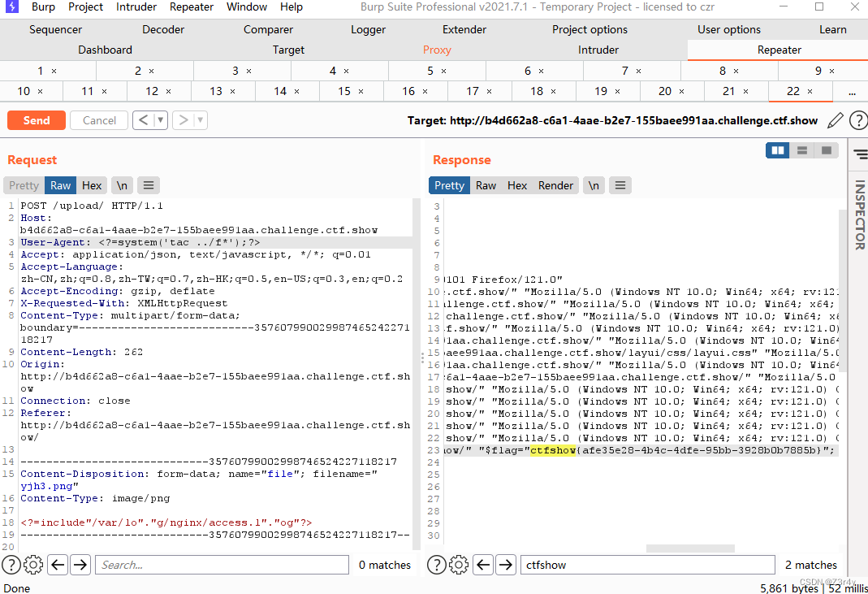Image resolution: width=868 pixels, height=594 pixels.
Task: Switch response view to Render
Action: (555, 185)
